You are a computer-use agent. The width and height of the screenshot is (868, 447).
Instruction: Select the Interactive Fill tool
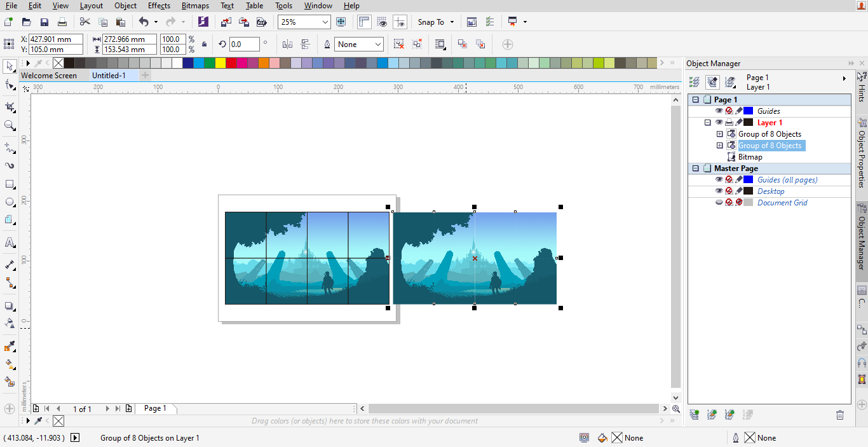tap(10, 364)
